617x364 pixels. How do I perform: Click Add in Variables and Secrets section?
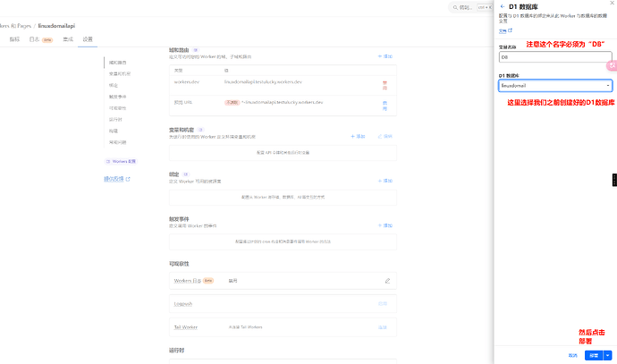coord(358,137)
